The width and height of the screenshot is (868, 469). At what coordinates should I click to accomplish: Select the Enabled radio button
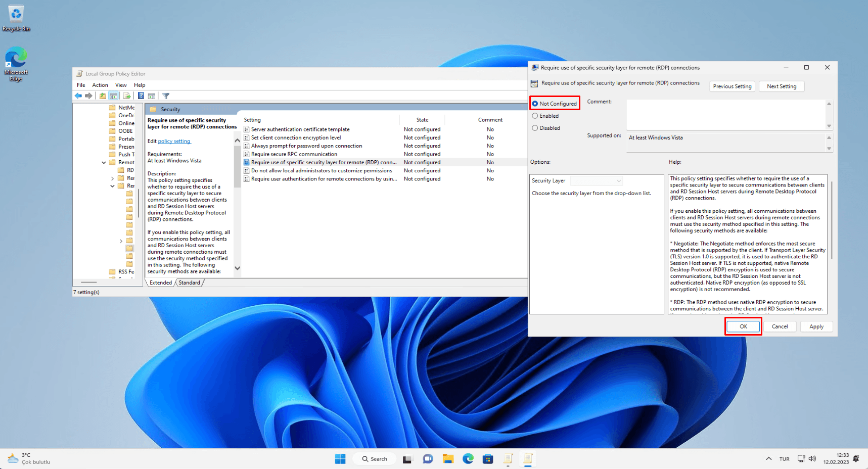(535, 116)
